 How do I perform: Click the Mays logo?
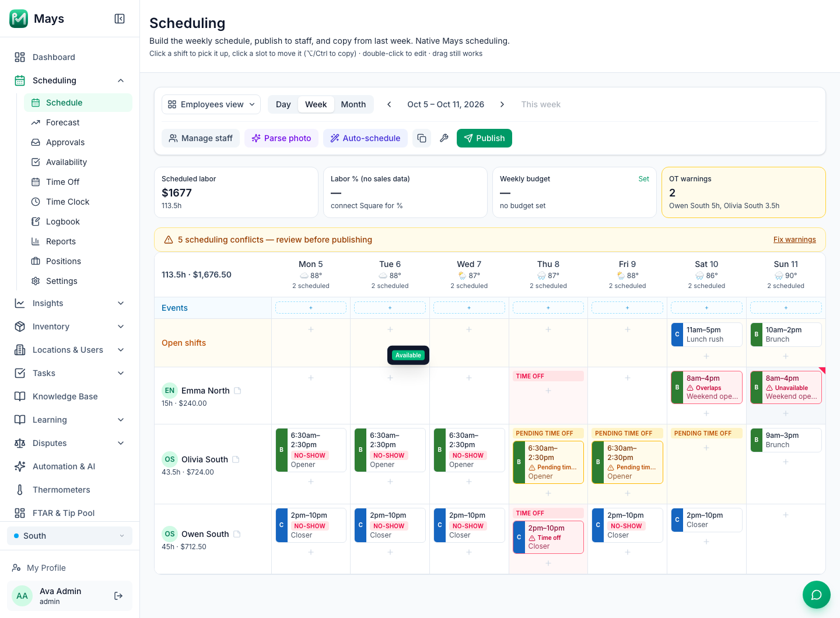pyautogui.click(x=19, y=19)
